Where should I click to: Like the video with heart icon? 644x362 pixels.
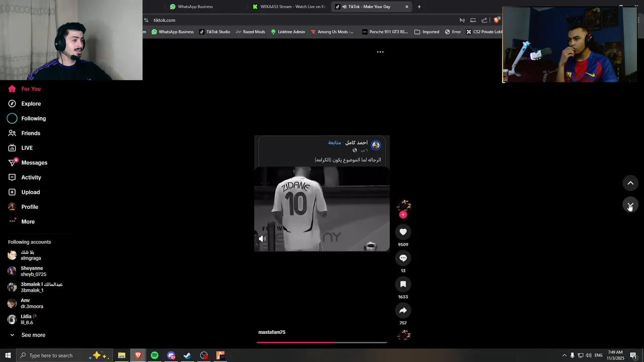tap(403, 232)
